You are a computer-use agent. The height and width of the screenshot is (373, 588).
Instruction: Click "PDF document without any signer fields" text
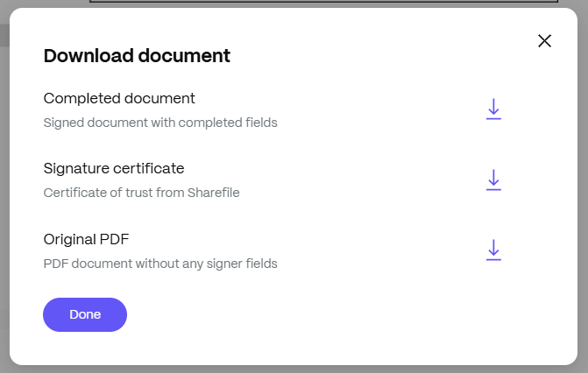click(160, 263)
